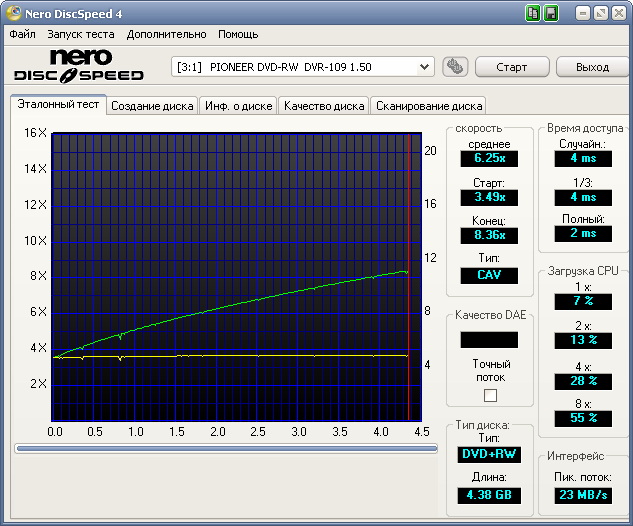Open the Помощь menu
633x526 pixels.
(238, 34)
